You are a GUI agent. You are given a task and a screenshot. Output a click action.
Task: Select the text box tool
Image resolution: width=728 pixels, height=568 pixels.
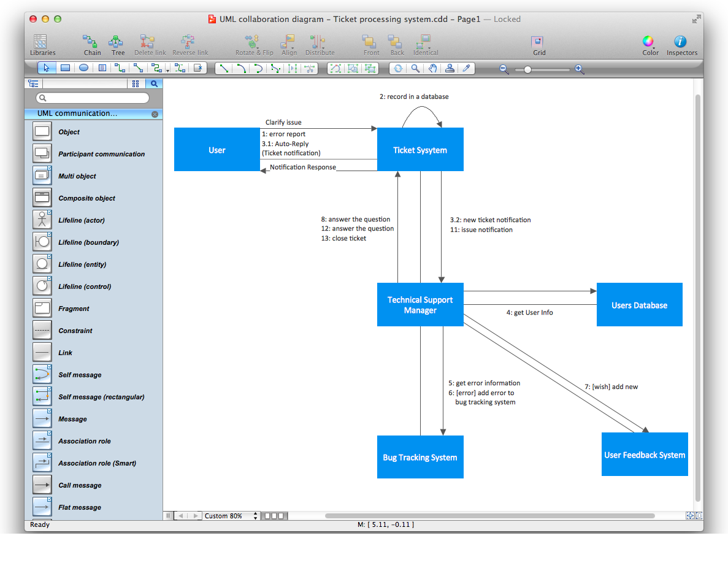click(102, 68)
